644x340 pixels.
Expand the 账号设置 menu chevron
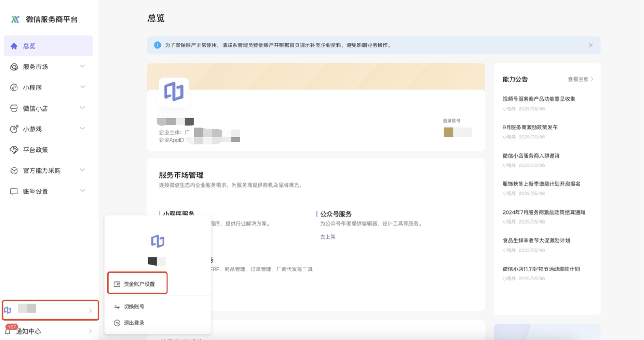(82, 191)
